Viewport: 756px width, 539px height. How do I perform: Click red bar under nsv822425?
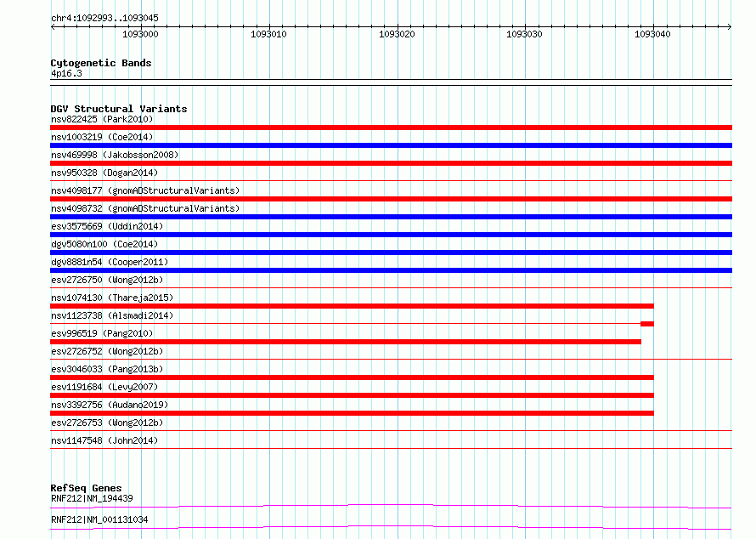pyautogui.click(x=391, y=128)
